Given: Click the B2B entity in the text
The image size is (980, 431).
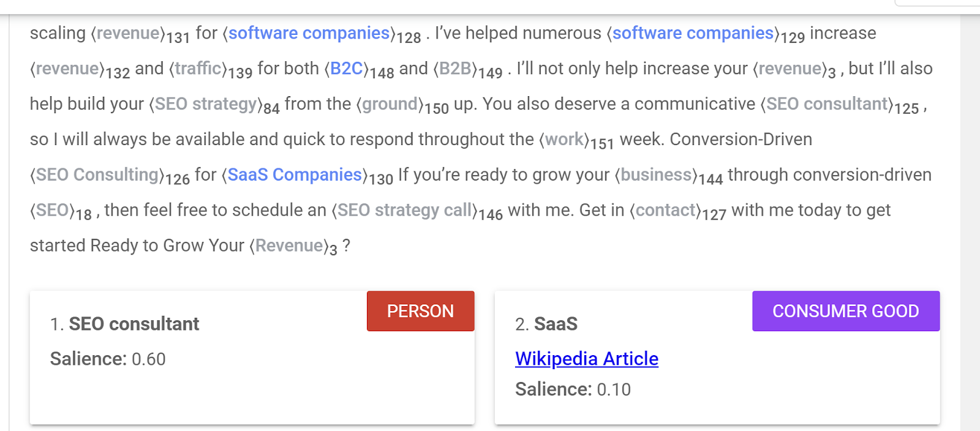Looking at the screenshot, I should coord(455,69).
